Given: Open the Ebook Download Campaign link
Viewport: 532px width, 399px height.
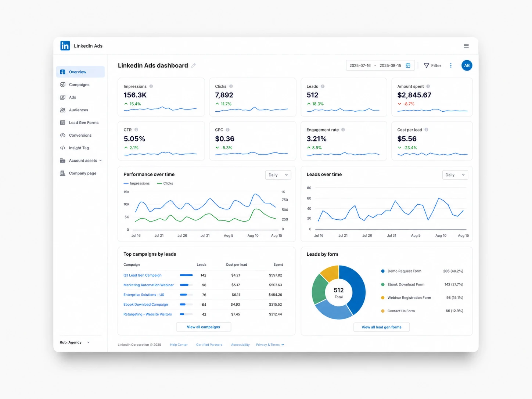Looking at the screenshot, I should [x=145, y=305].
